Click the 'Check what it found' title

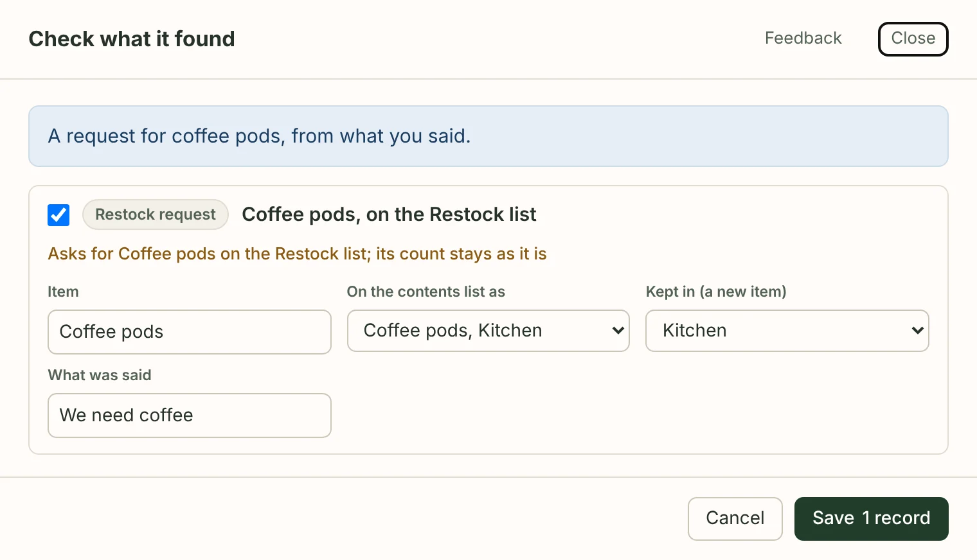coord(132,39)
